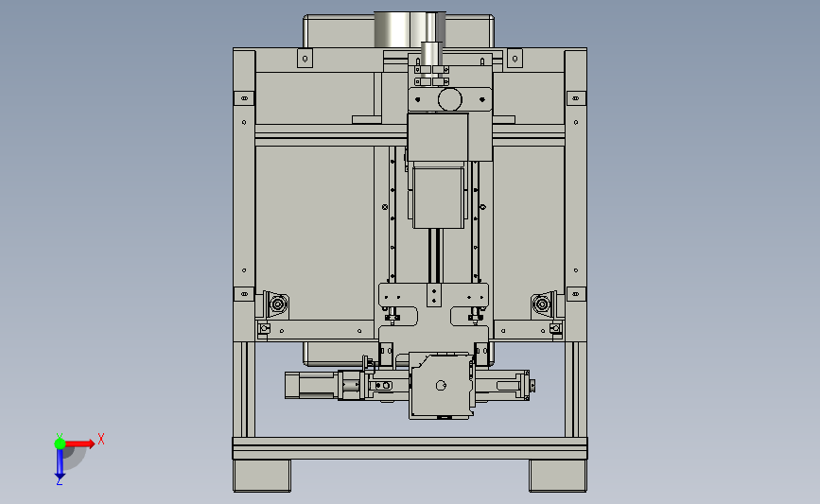Select the right bearing roller inside the frame
The image size is (820, 504).
click(542, 304)
